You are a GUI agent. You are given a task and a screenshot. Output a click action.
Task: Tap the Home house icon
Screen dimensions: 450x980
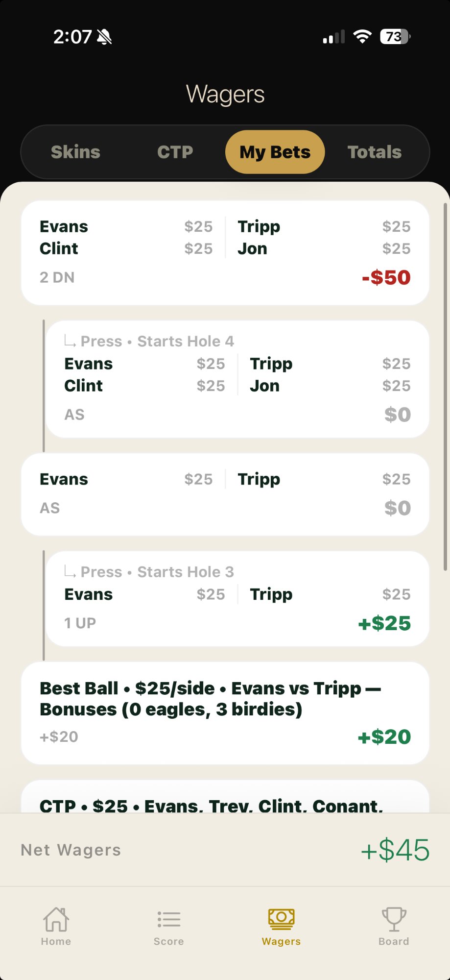coord(56,919)
